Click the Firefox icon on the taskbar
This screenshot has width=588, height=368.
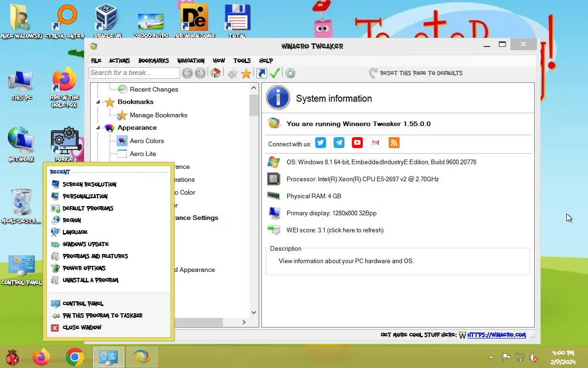click(x=41, y=357)
